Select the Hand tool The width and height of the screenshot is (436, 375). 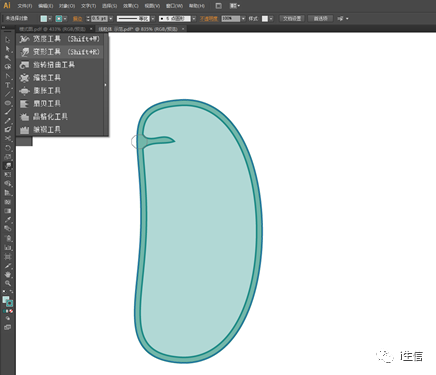8,275
